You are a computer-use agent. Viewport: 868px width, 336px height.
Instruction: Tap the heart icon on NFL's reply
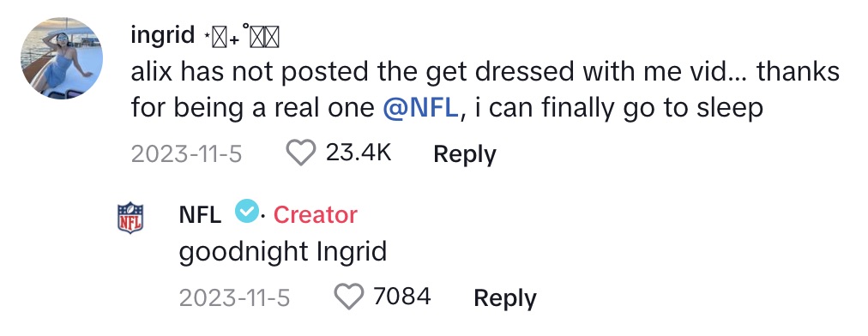349,297
